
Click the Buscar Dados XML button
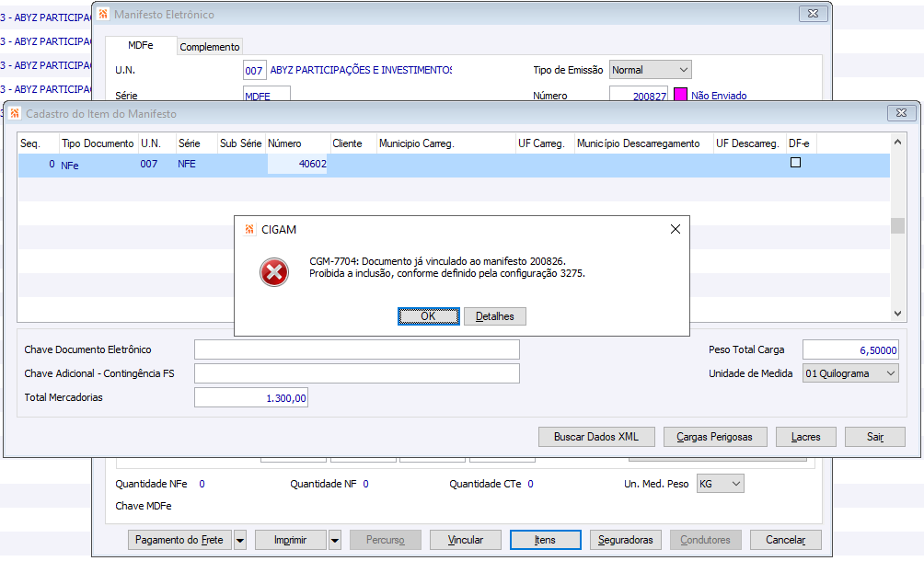pyautogui.click(x=596, y=437)
